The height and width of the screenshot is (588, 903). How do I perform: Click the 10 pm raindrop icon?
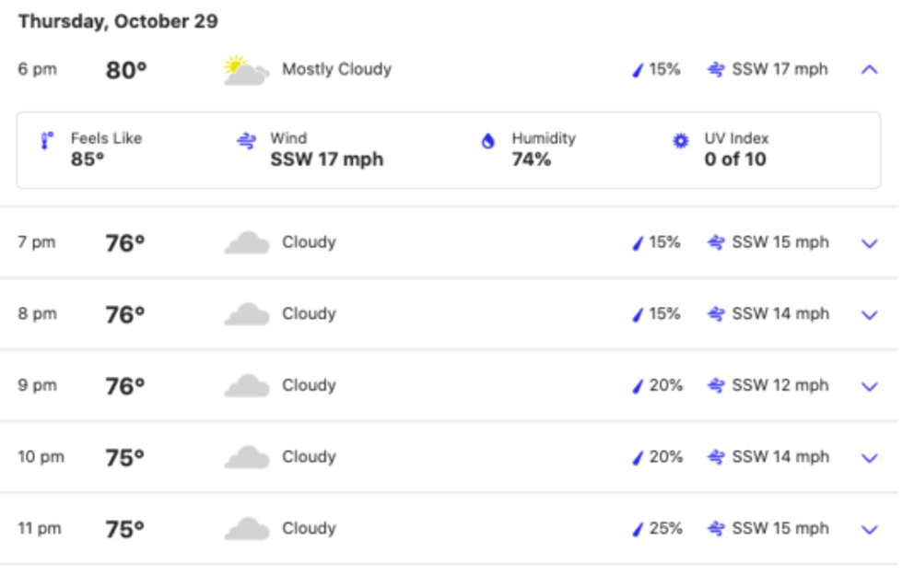[637, 458]
